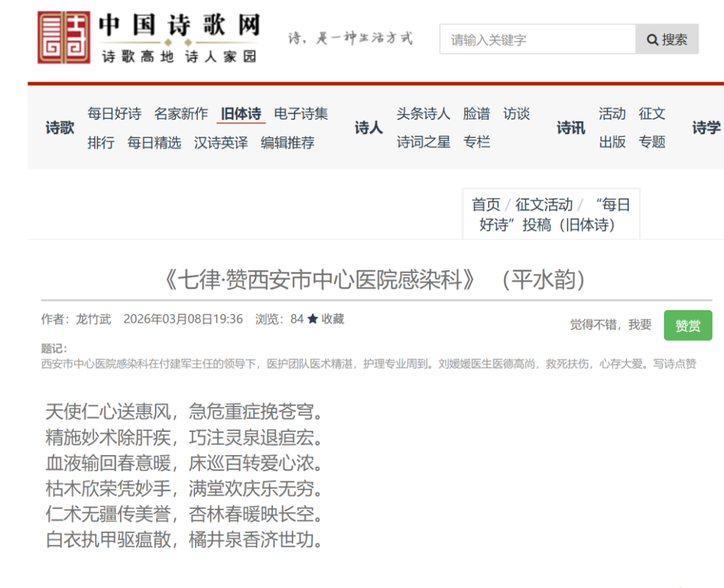
Task: Click the magnifier 搜索 search button
Action: [667, 40]
